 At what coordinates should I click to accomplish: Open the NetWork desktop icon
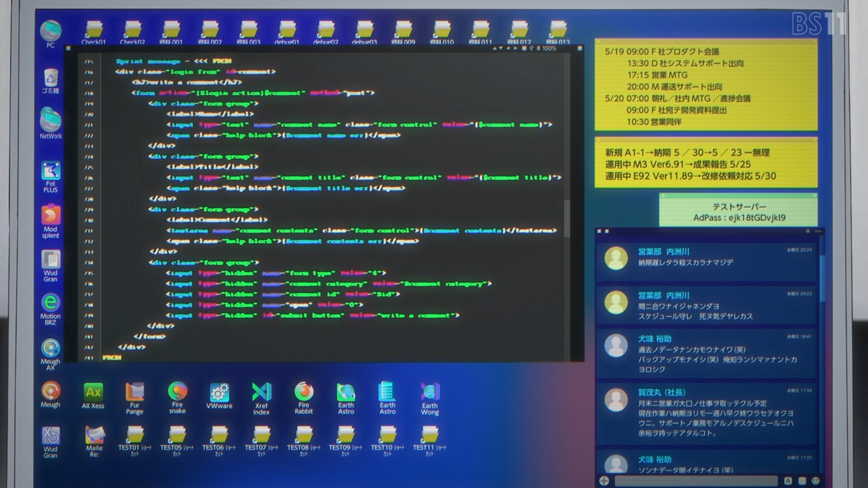coord(51,124)
